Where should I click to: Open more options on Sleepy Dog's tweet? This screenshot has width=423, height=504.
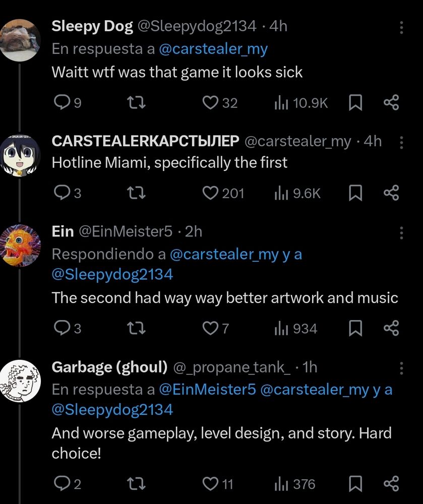coord(401,28)
